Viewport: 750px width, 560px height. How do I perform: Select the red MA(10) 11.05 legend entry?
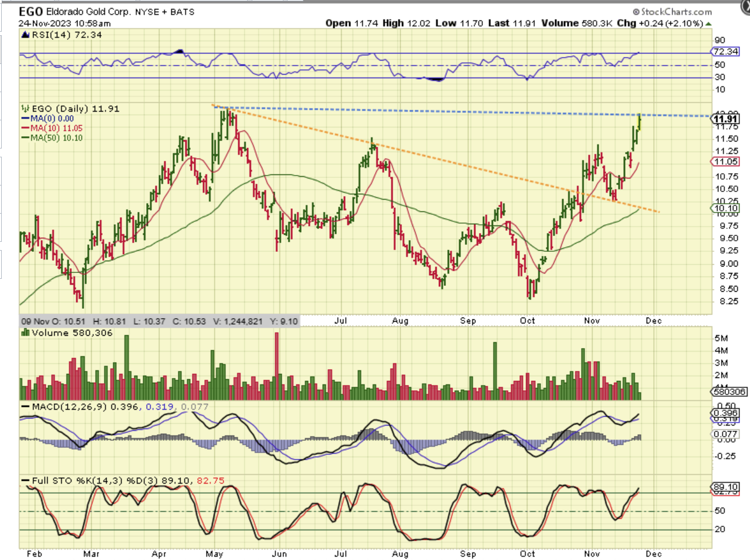tap(52, 128)
